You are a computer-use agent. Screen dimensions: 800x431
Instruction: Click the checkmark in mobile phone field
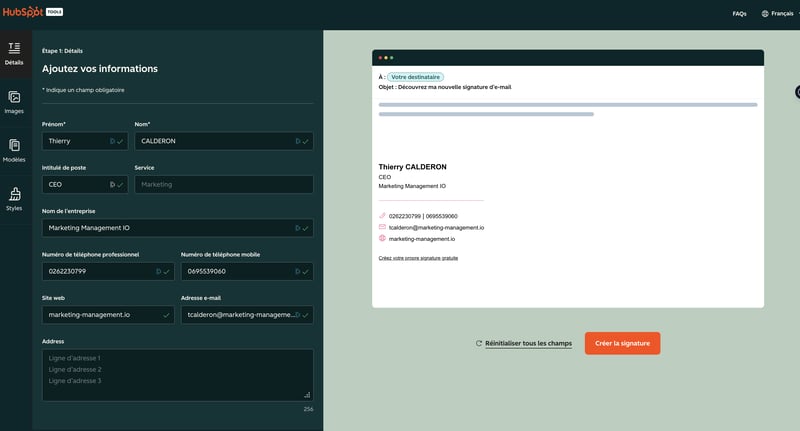tap(305, 271)
